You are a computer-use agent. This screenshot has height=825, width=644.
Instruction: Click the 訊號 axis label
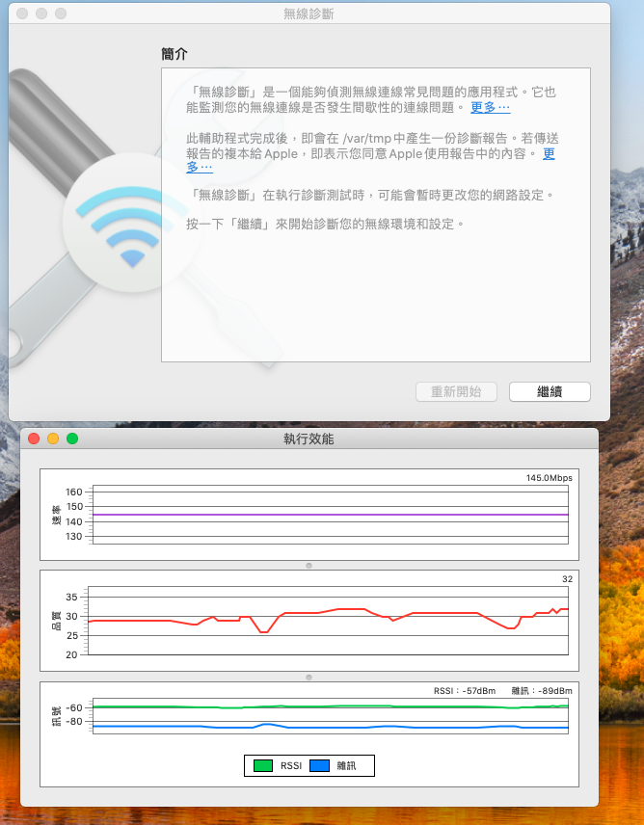click(56, 716)
